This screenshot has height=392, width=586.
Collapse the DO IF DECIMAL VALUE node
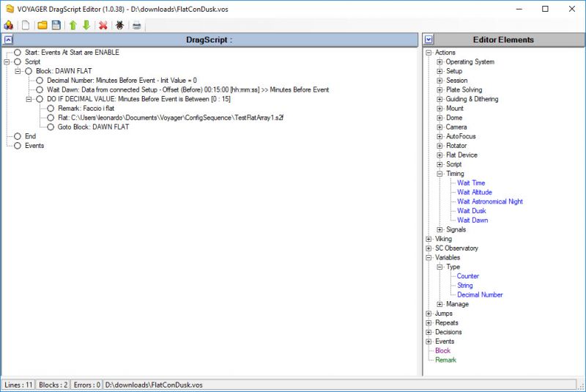pyautogui.click(x=29, y=99)
